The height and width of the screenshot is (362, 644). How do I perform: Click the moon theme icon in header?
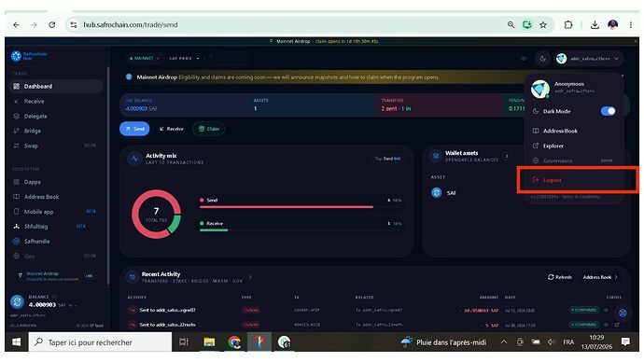point(543,59)
